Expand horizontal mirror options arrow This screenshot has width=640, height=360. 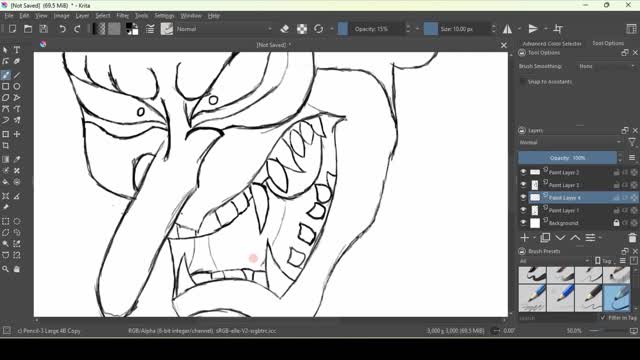[x=519, y=29]
